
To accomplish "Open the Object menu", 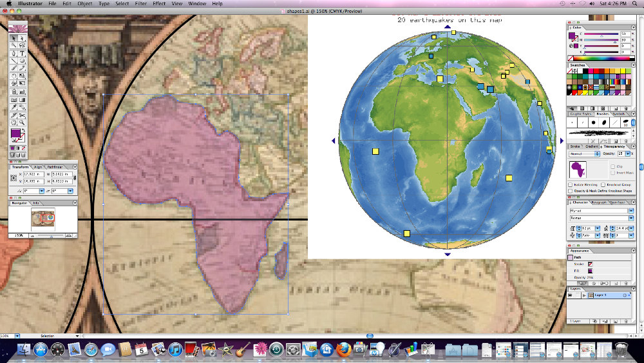I will [85, 3].
